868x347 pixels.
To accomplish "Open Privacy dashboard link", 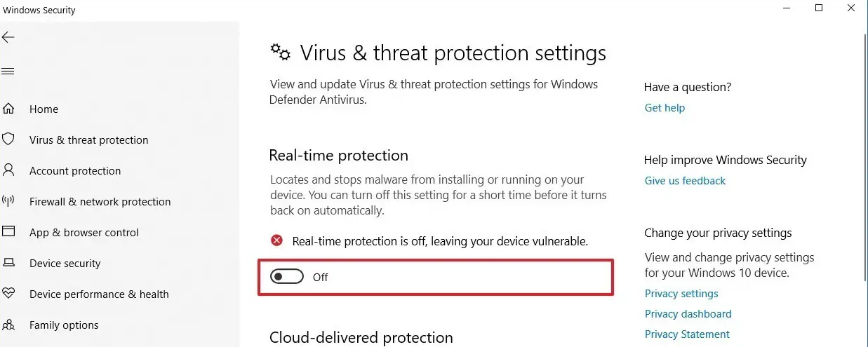I will coord(688,314).
